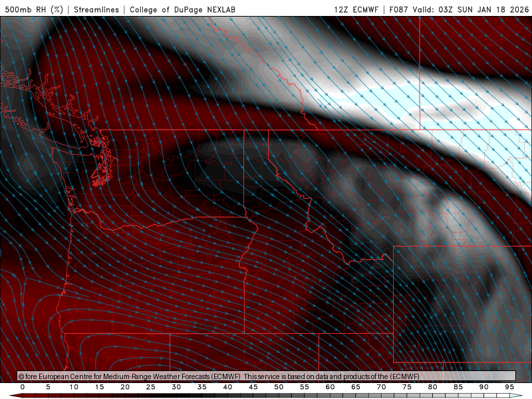Click the '65' colorbar scale label
532x399 pixels.
pyautogui.click(x=356, y=387)
